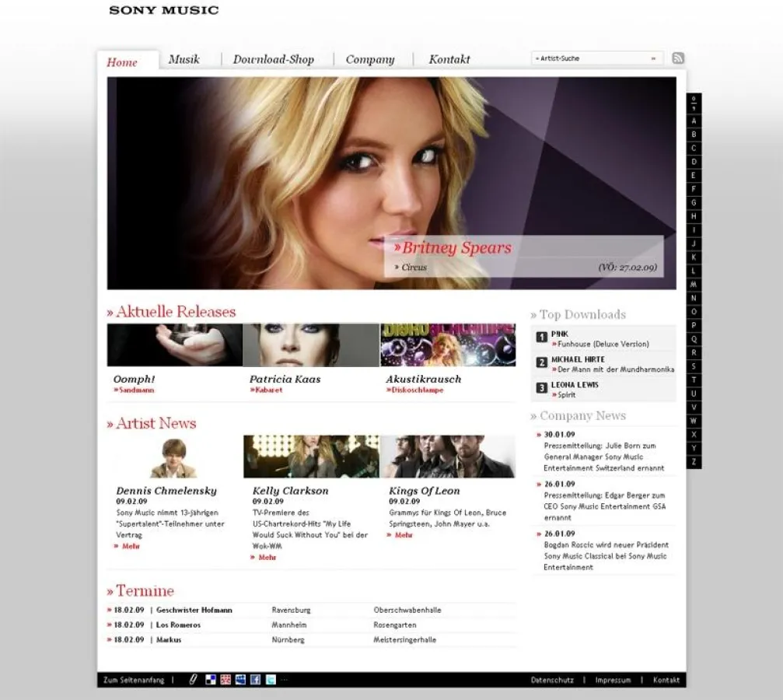Switch to the Musik tab

pyautogui.click(x=186, y=59)
